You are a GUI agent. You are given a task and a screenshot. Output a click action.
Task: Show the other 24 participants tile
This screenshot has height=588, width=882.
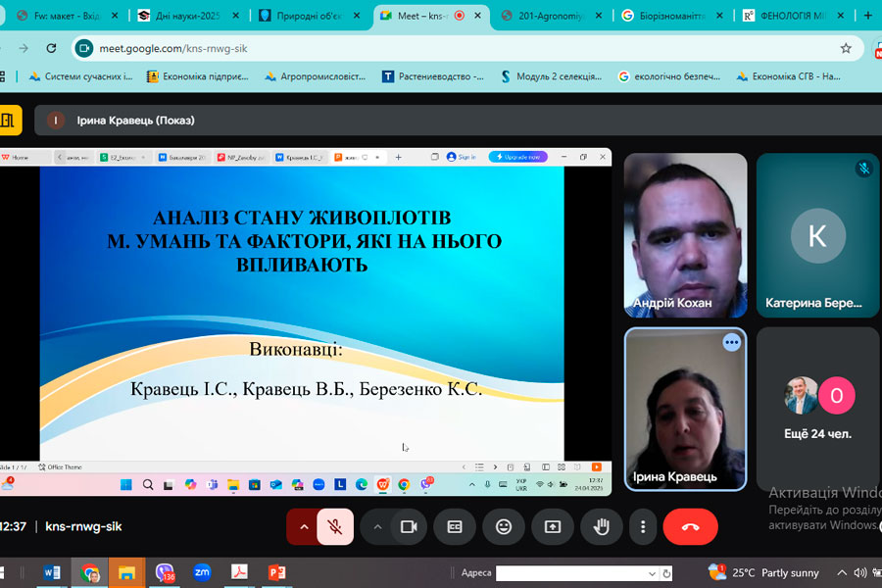pos(818,408)
